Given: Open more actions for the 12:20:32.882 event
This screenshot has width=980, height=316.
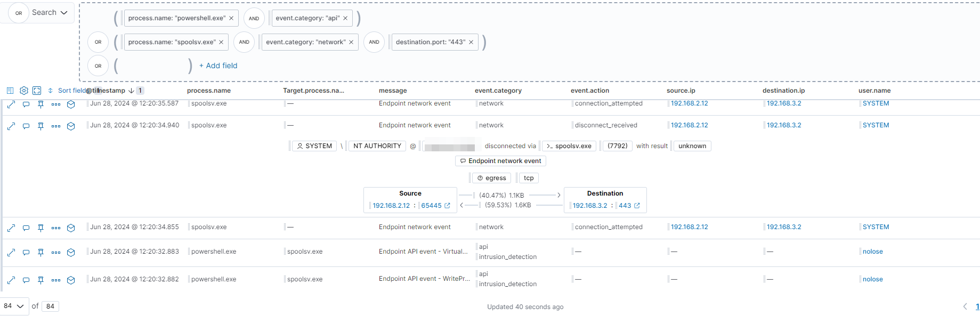Looking at the screenshot, I should click(56, 280).
